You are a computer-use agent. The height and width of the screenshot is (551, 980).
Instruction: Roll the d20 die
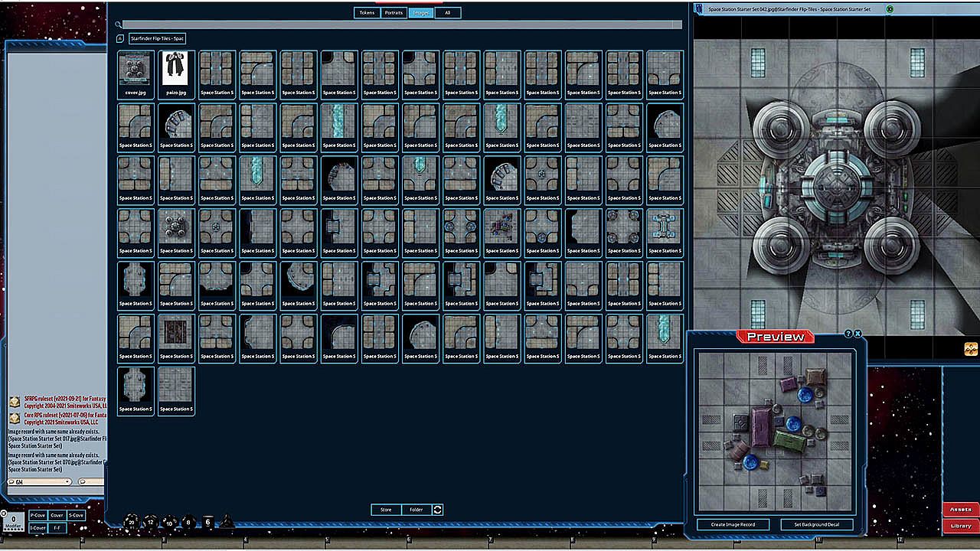[132, 522]
